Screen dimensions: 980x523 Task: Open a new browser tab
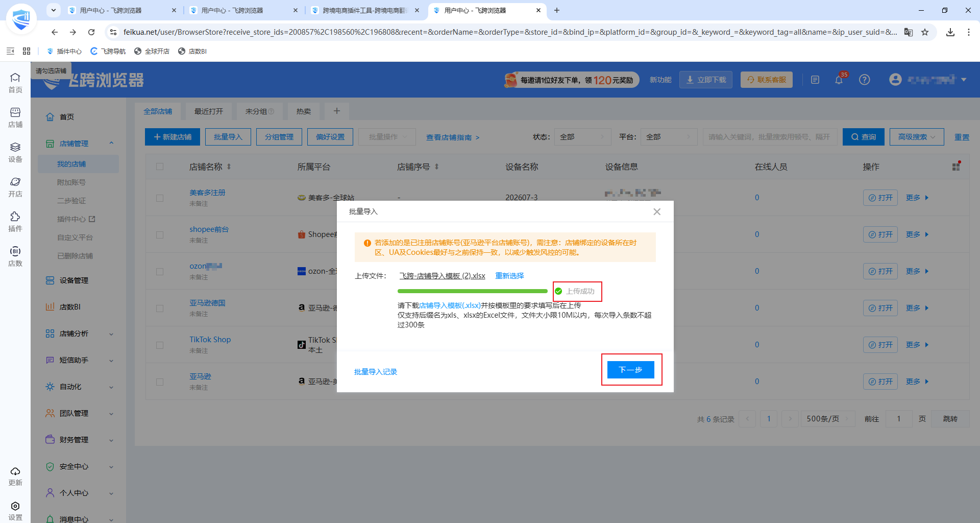point(557,10)
